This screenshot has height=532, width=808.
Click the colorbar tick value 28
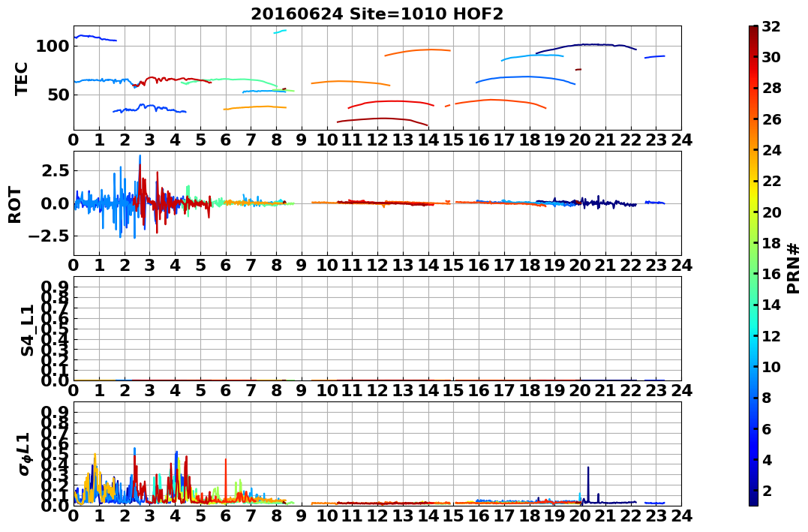771,88
